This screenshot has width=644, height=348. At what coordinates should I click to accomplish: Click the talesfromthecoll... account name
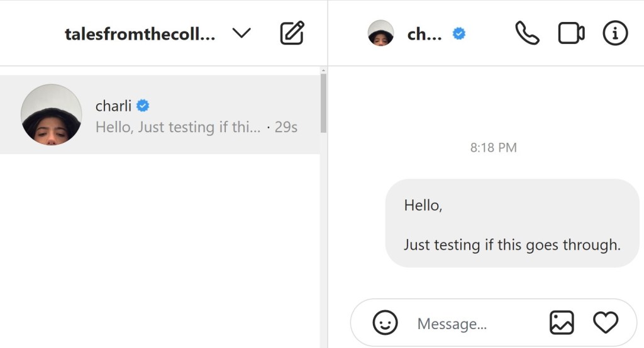140,34
